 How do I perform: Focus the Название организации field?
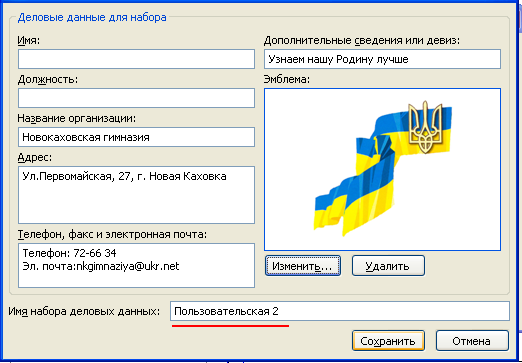click(x=136, y=137)
